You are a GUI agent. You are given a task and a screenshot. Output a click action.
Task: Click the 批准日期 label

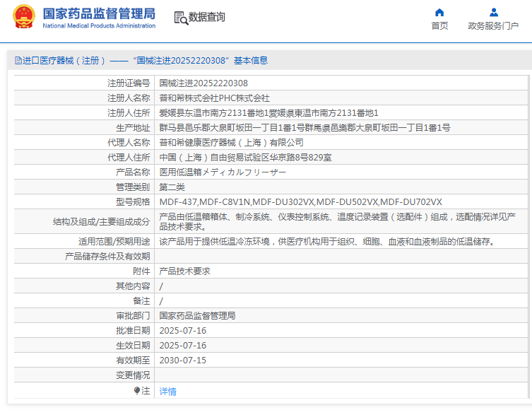[x=133, y=331]
